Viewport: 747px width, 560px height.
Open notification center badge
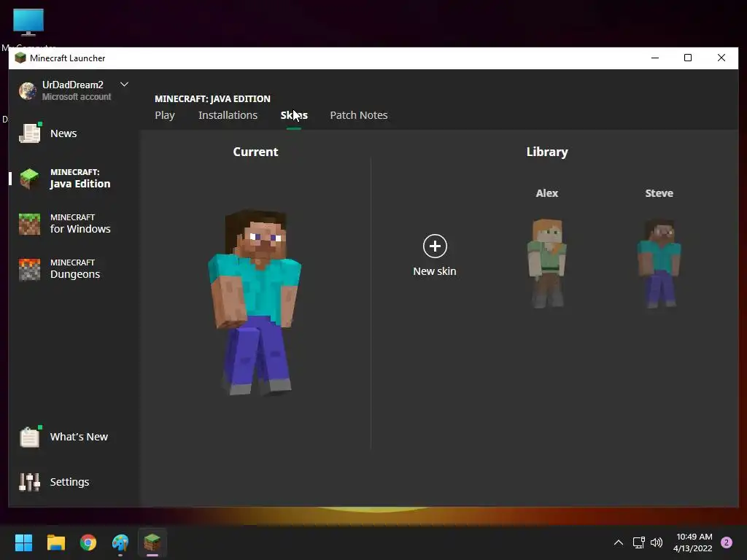[x=727, y=542]
